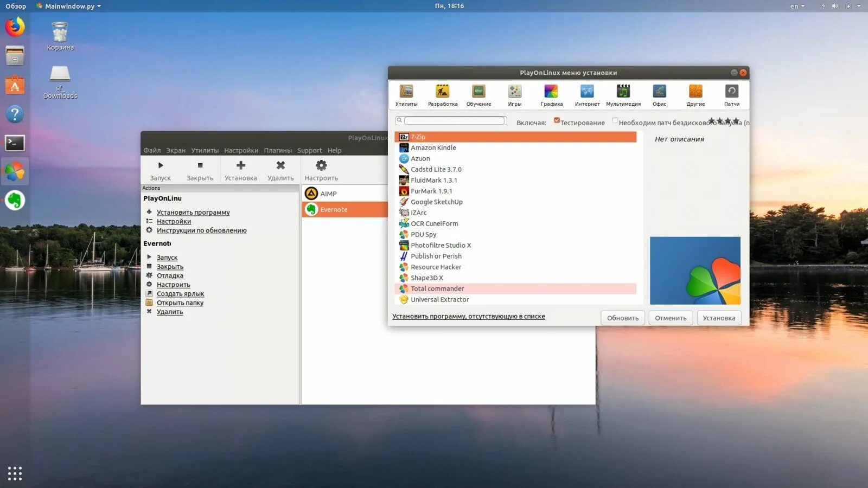Select AIMP in installed programs list

[x=345, y=194]
